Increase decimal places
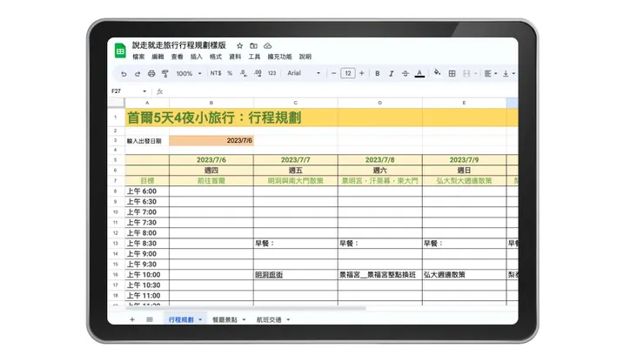The height and width of the screenshot is (362, 644). (258, 73)
